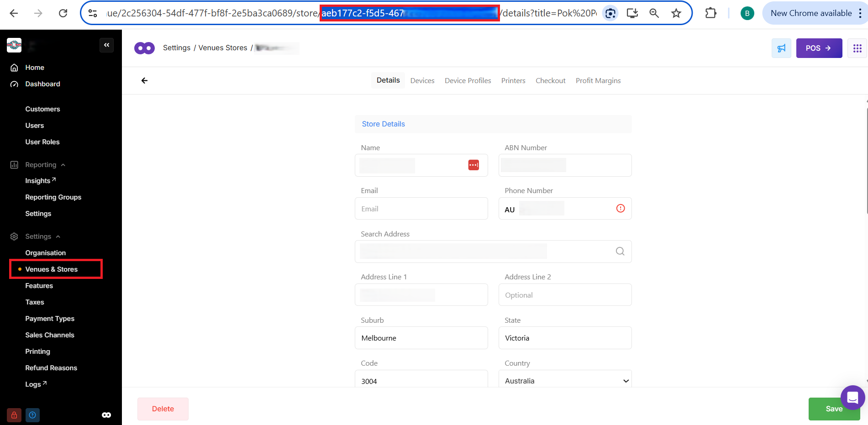Select Venues & Stores in sidebar

pyautogui.click(x=52, y=269)
